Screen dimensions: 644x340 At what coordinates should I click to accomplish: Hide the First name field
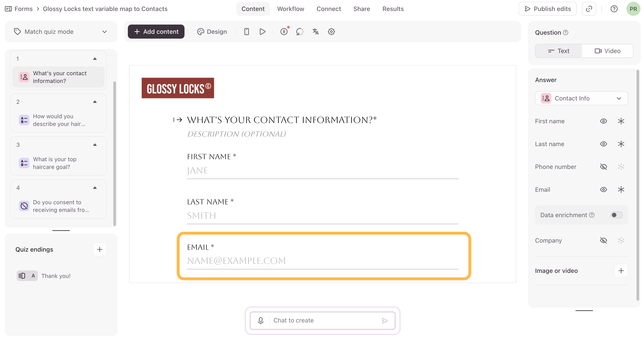[603, 121]
